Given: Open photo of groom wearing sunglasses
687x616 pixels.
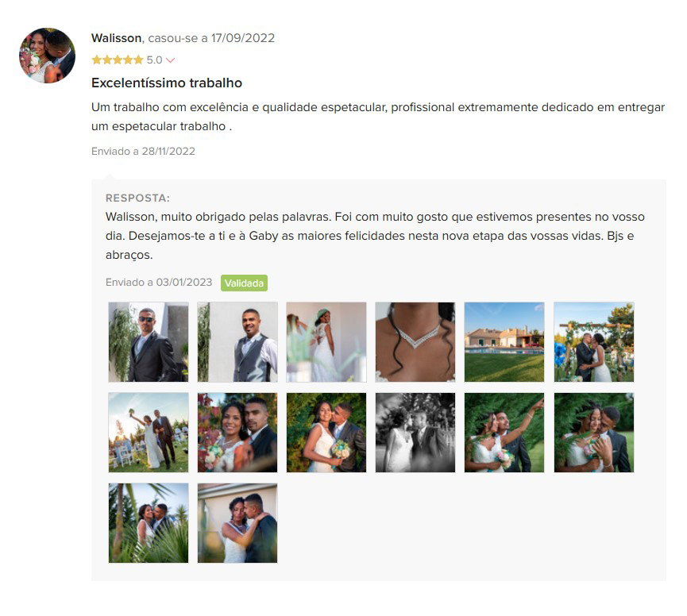Looking at the screenshot, I should (x=149, y=342).
